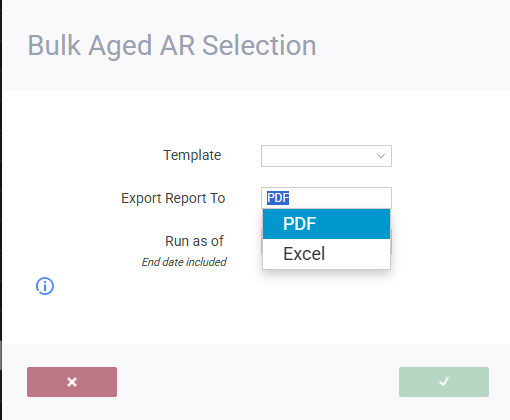Open the Template combo box
Image resolution: width=510 pixels, height=420 pixels.
[x=326, y=156]
